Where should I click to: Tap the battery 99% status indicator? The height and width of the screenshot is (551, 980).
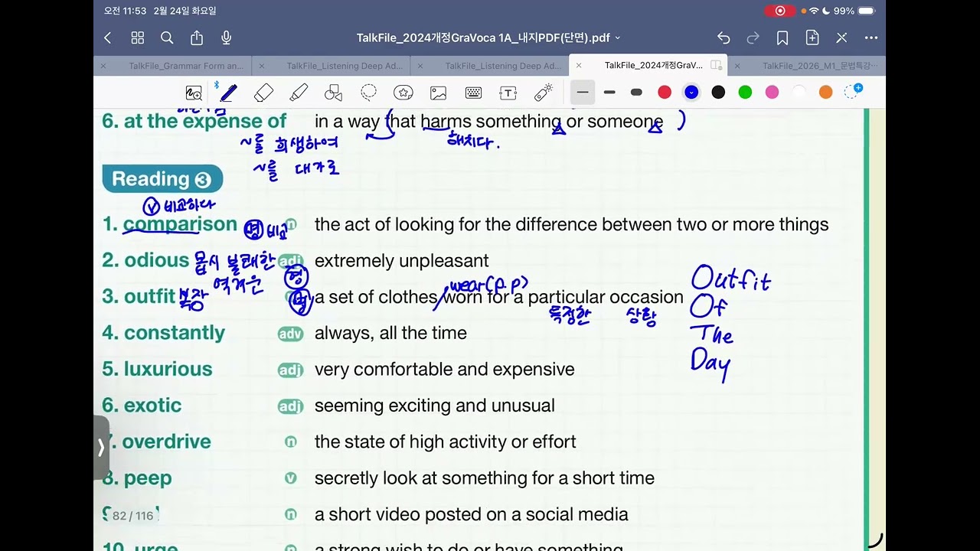[854, 11]
